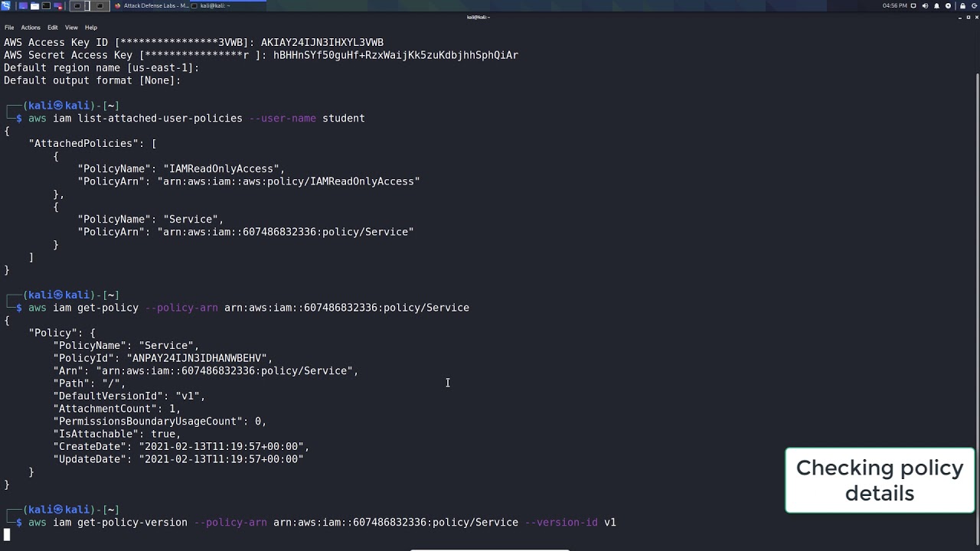Click "Service" PolicyName value in AttachedPolicies

[191, 219]
